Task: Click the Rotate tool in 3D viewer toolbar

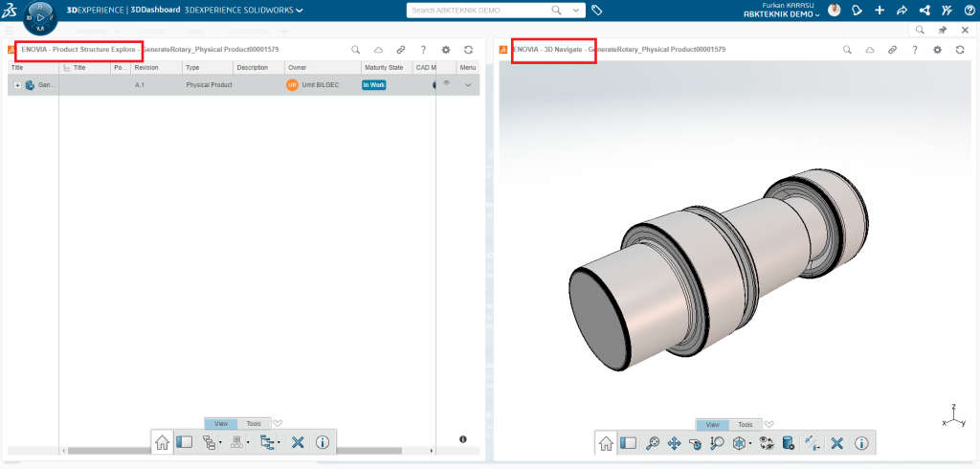Action: [x=695, y=443]
